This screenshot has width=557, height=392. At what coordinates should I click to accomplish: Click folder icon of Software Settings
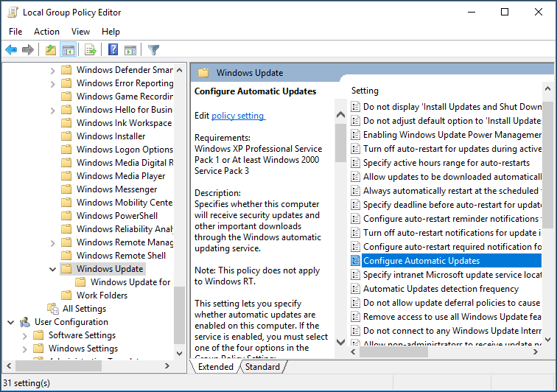coord(38,335)
